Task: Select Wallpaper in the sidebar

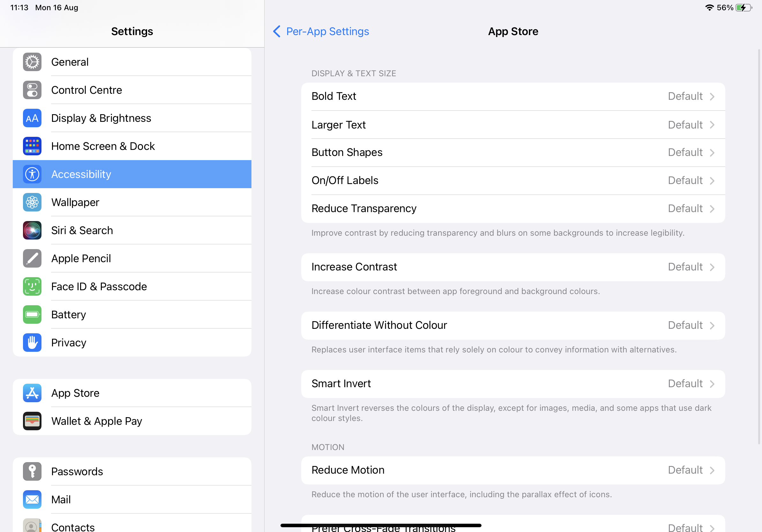Action: (x=132, y=202)
